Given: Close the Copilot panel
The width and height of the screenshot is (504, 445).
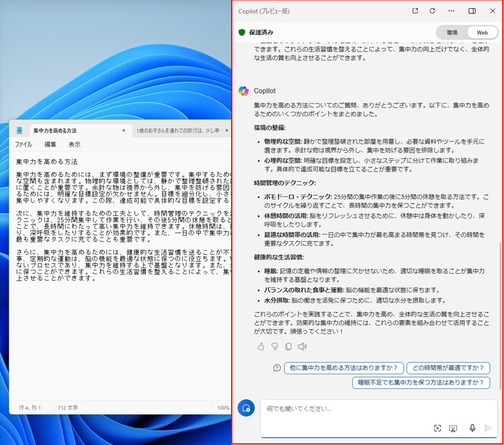Looking at the screenshot, I should [493, 11].
